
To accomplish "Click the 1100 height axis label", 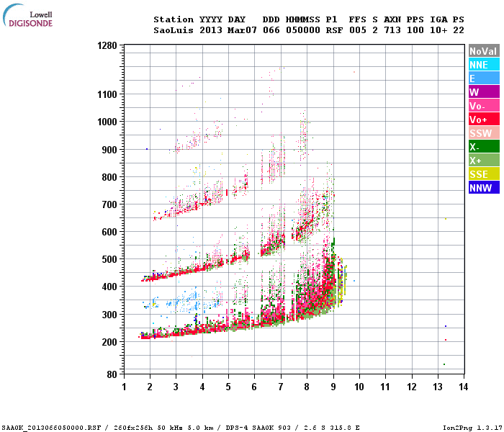I will (x=107, y=94).
